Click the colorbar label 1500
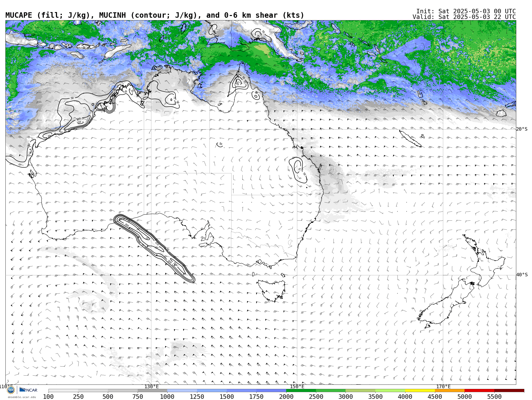Screen dimensions: 532x400 click(x=227, y=397)
